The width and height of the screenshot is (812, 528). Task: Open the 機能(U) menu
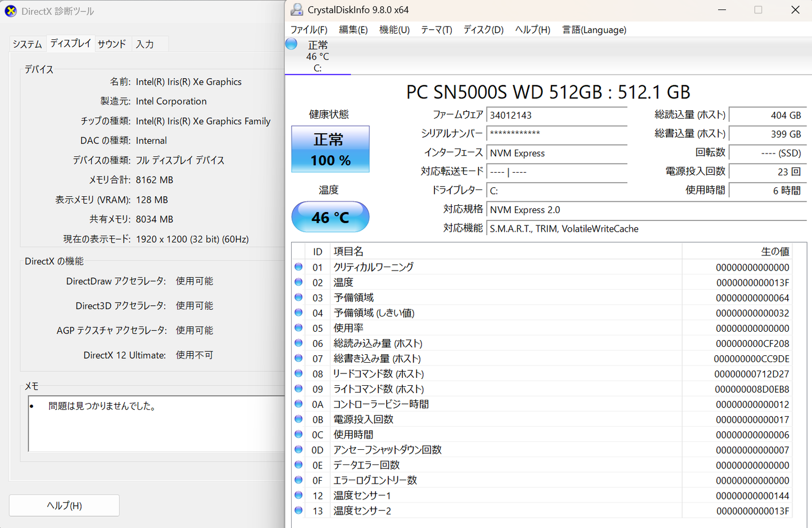point(394,30)
